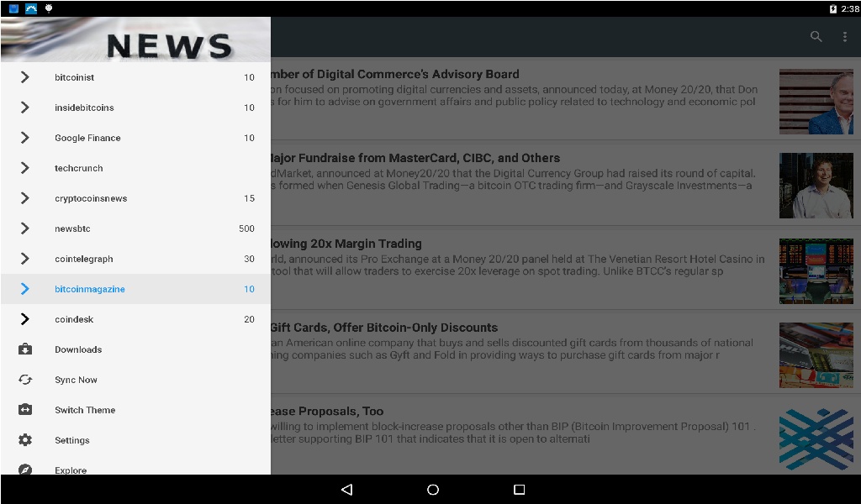Click the search magnifier icon
Screen dimensions: 861x504
tap(816, 36)
